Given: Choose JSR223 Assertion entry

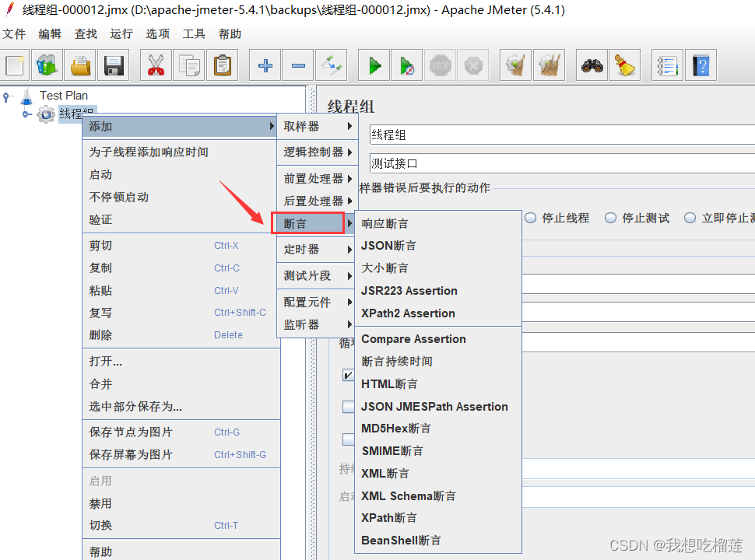Looking at the screenshot, I should [x=438, y=291].
